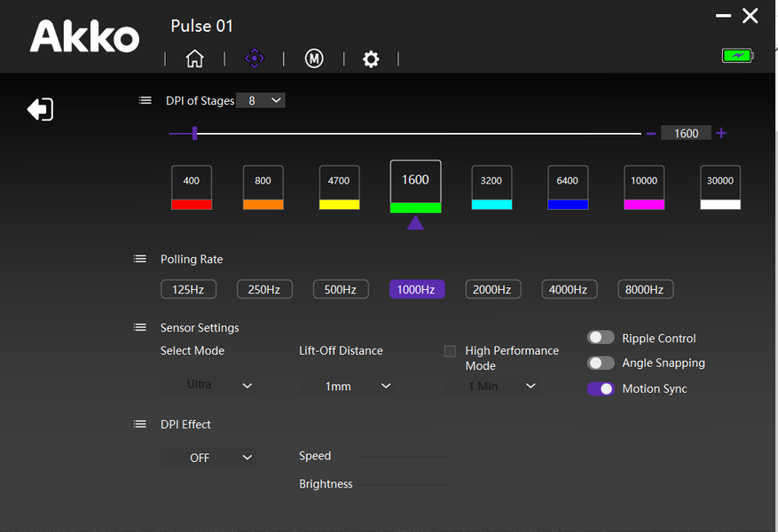Viewport: 778px width, 532px height.
Task: Click the battery charging status icon
Action: click(736, 56)
